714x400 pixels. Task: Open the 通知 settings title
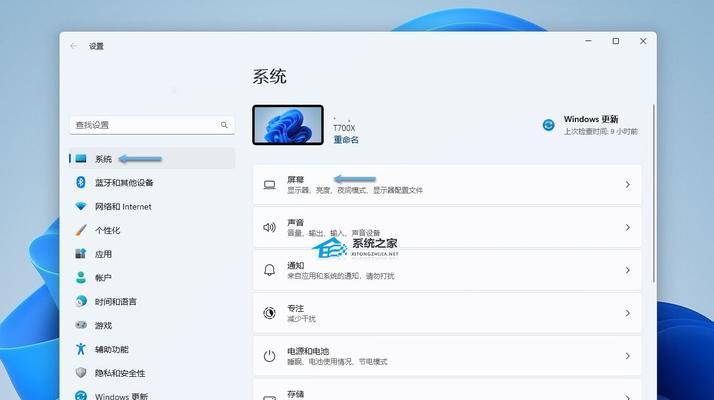click(x=295, y=265)
